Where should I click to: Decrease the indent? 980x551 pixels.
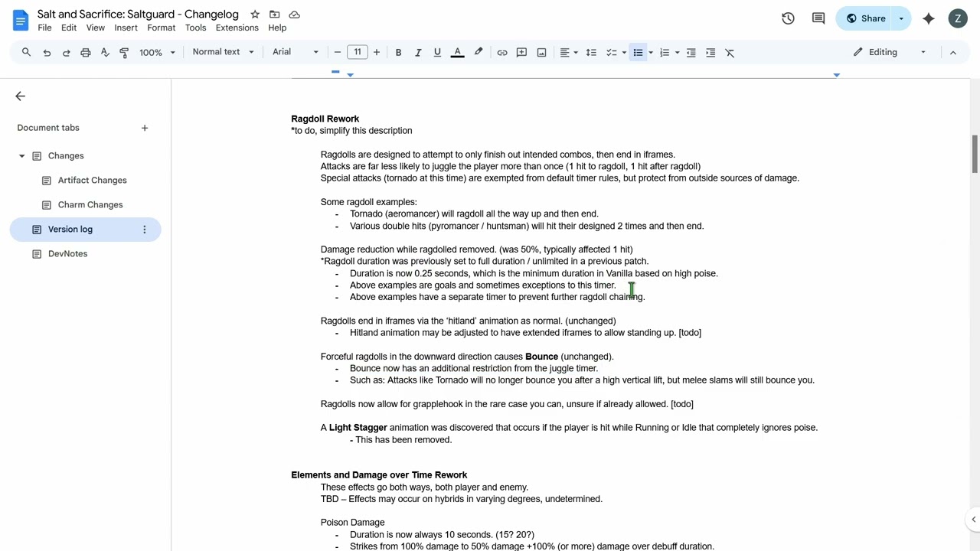691,52
